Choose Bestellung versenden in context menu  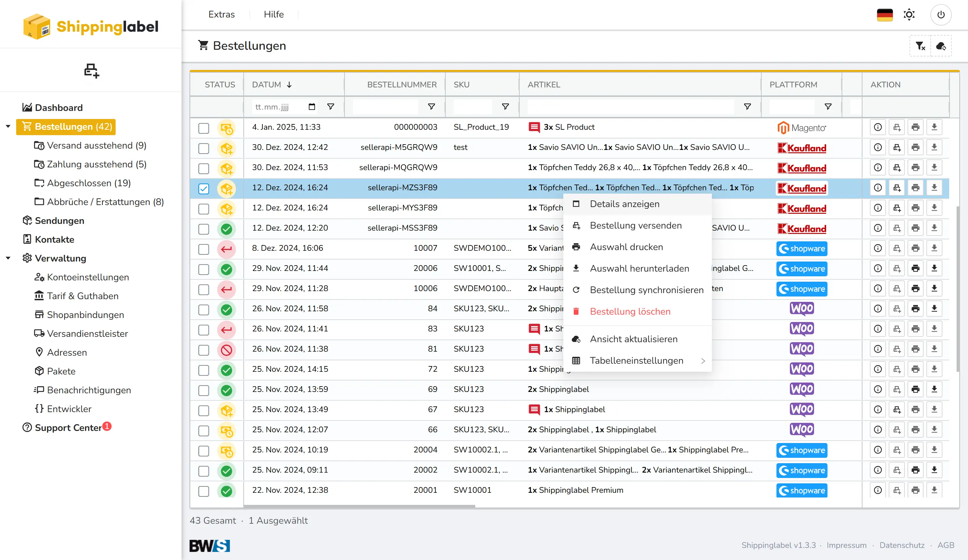(x=636, y=226)
